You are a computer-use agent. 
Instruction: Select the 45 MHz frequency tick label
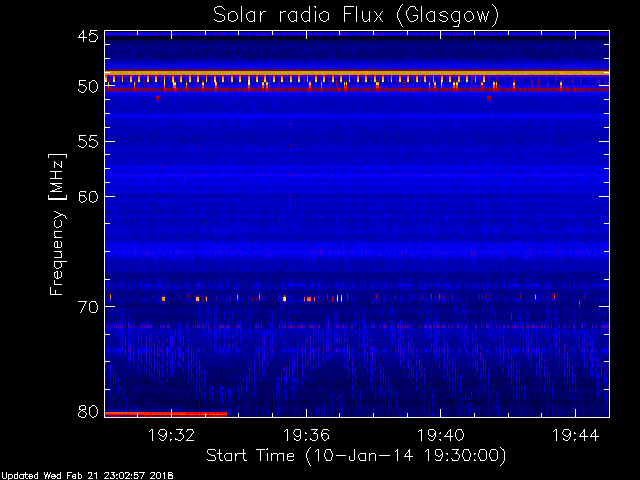click(88, 37)
